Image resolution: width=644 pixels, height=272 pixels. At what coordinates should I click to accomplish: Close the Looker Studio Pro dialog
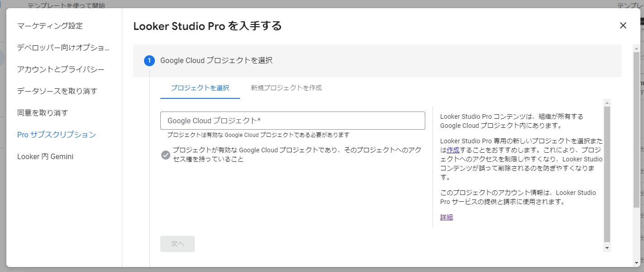[x=623, y=26]
